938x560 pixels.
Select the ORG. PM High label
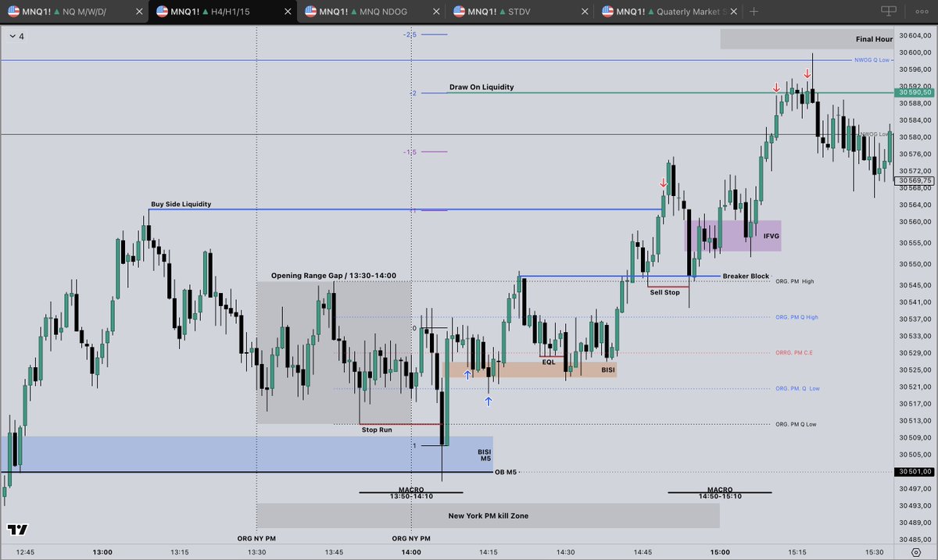coord(795,280)
